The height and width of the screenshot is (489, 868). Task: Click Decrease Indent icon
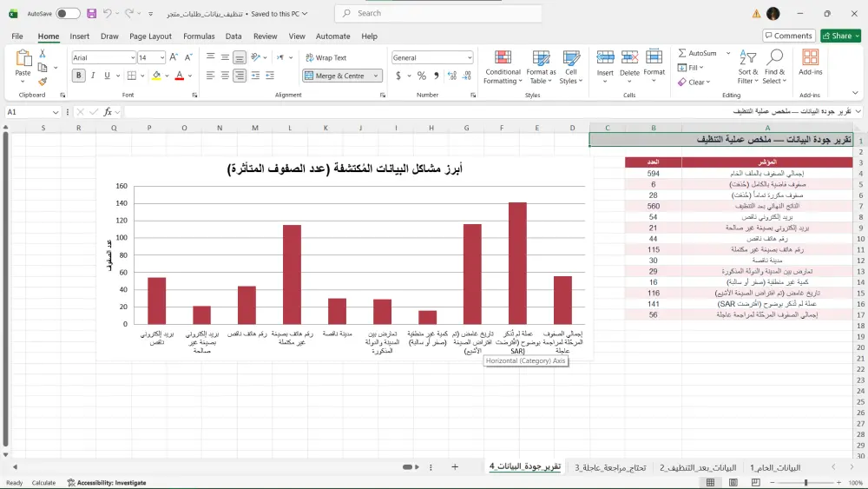pos(255,76)
